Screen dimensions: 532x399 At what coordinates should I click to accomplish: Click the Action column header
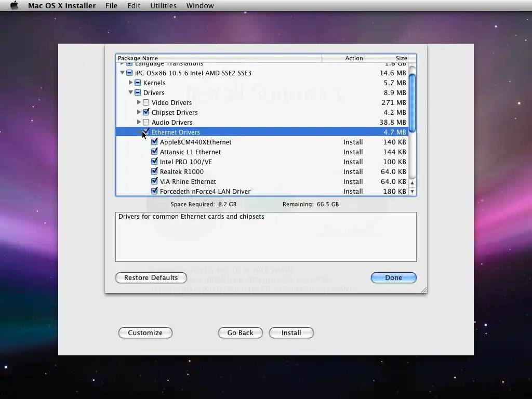click(x=343, y=58)
